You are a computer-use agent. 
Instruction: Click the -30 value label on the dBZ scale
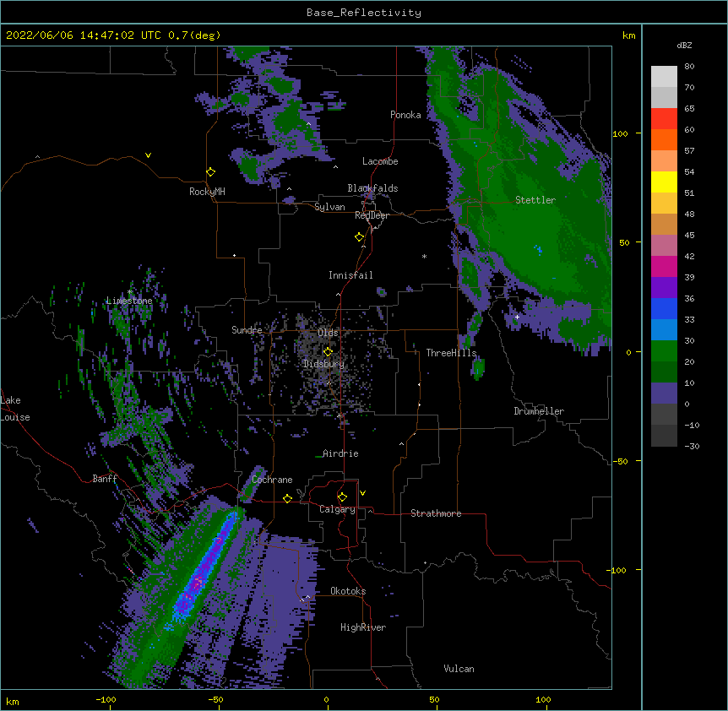point(692,447)
